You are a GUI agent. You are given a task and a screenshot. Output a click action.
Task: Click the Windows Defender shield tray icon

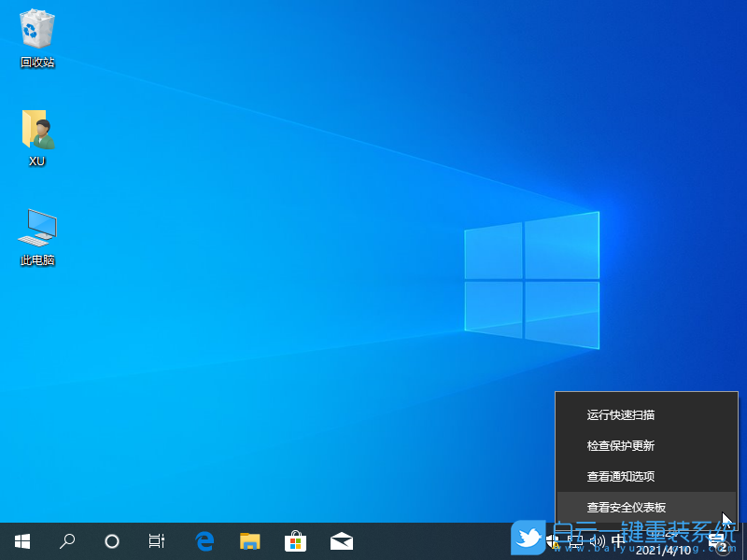click(x=551, y=539)
